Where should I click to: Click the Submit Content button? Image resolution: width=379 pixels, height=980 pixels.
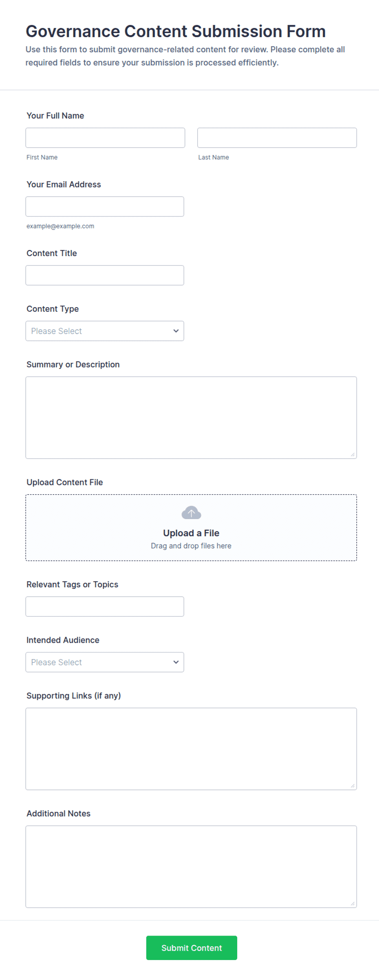pos(192,948)
